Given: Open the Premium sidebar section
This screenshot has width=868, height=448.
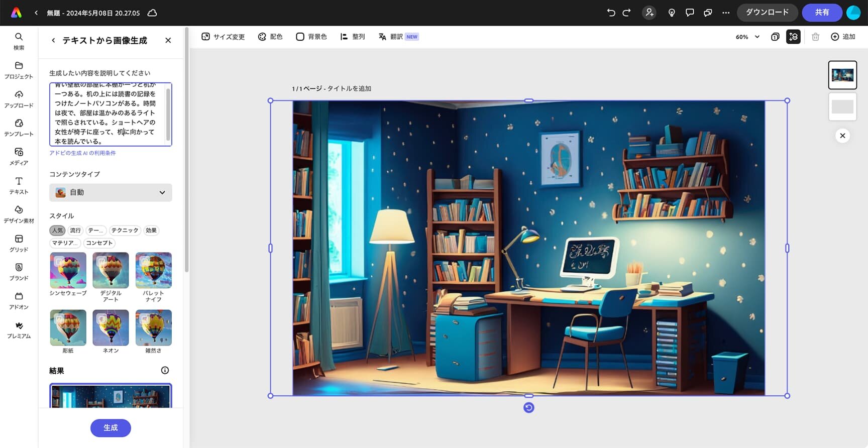Looking at the screenshot, I should 19,330.
